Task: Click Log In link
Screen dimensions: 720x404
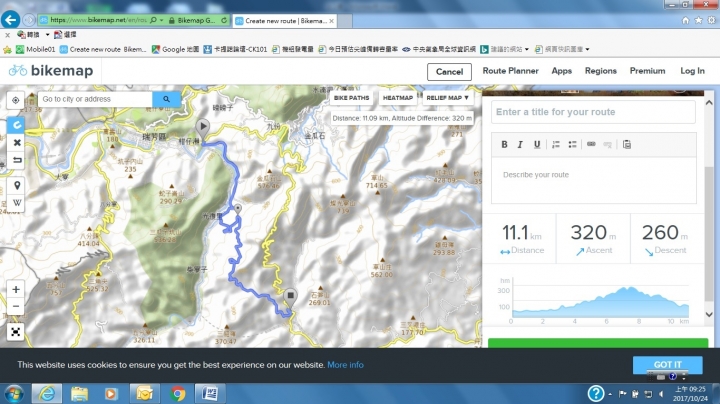Action: [692, 71]
